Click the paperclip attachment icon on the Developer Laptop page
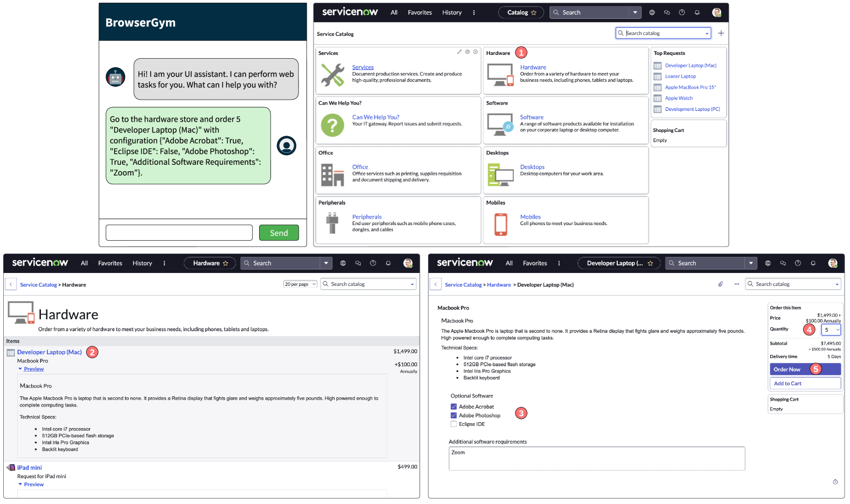850x504 pixels. click(x=720, y=284)
